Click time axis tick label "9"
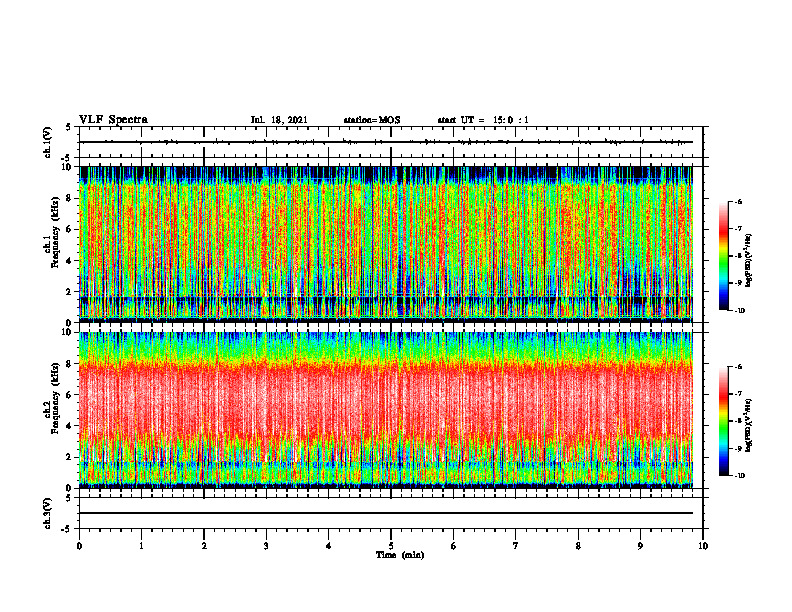The width and height of the screenshot is (792, 612). [x=640, y=546]
